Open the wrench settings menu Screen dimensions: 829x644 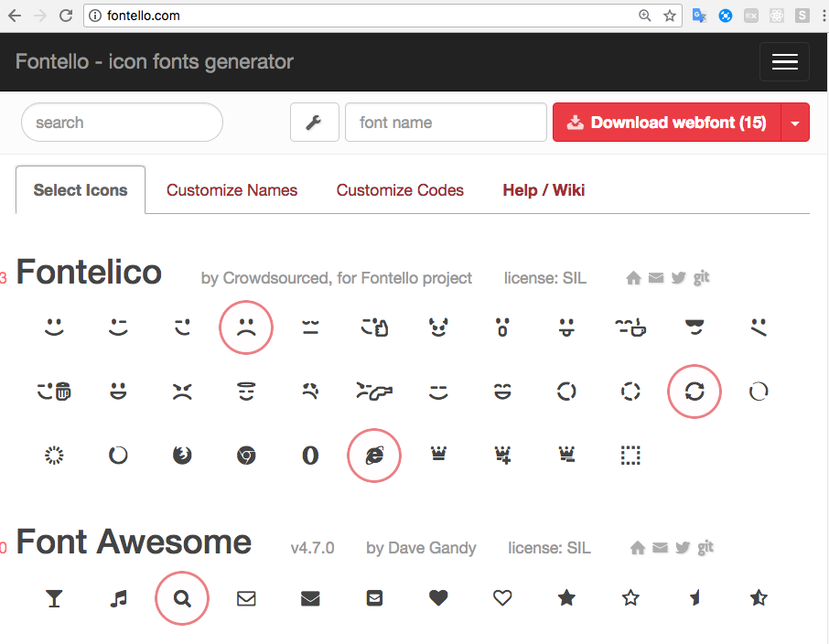pyautogui.click(x=314, y=123)
